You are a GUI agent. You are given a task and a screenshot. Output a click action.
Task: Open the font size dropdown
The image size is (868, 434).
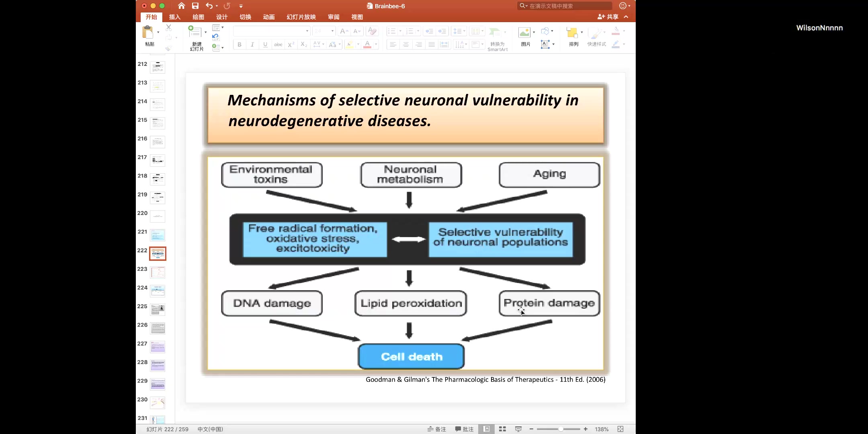pos(332,31)
